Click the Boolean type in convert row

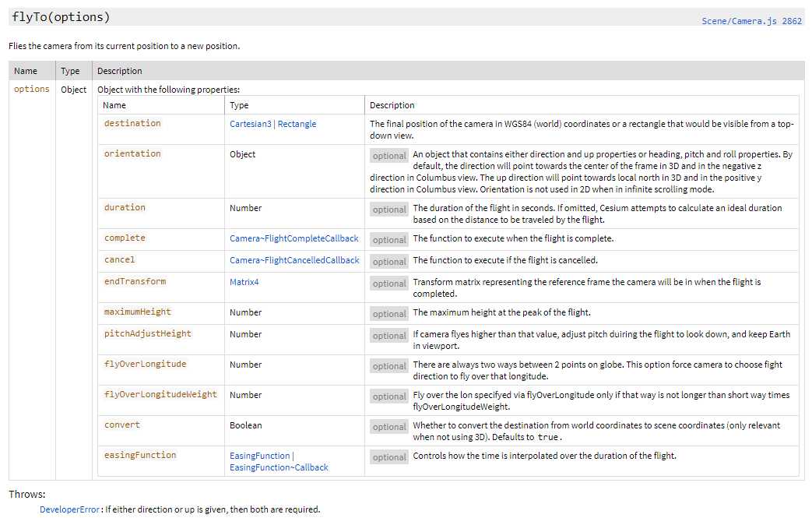click(x=246, y=425)
